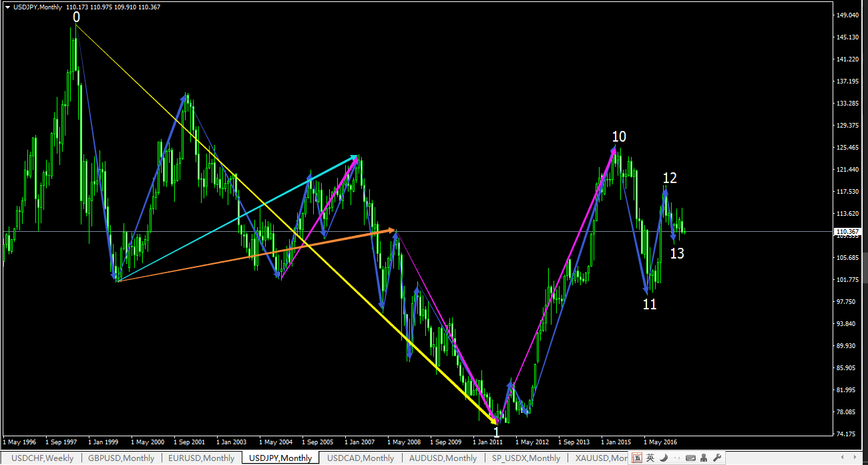The image size is (868, 465).
Task: Open the IME soft keyboard icon
Action: [x=690, y=458]
